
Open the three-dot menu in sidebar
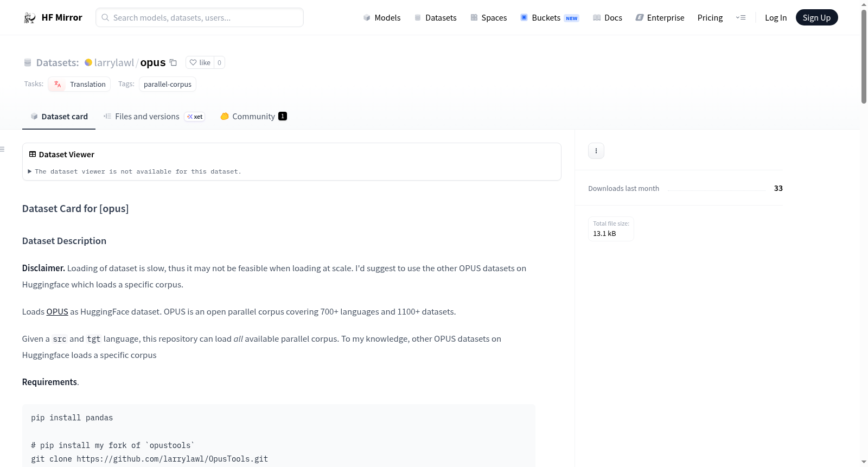[596, 151]
